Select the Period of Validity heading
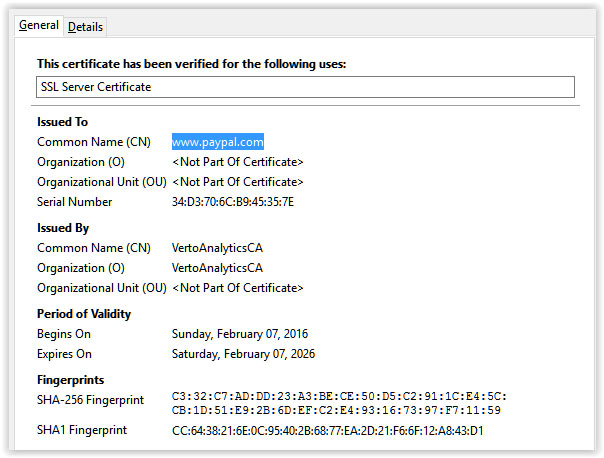 pos(84,314)
